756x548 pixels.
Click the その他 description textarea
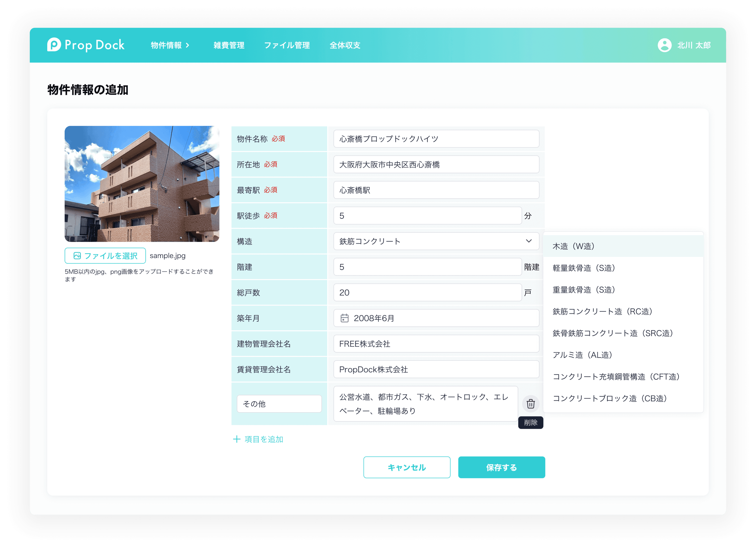pos(425,404)
